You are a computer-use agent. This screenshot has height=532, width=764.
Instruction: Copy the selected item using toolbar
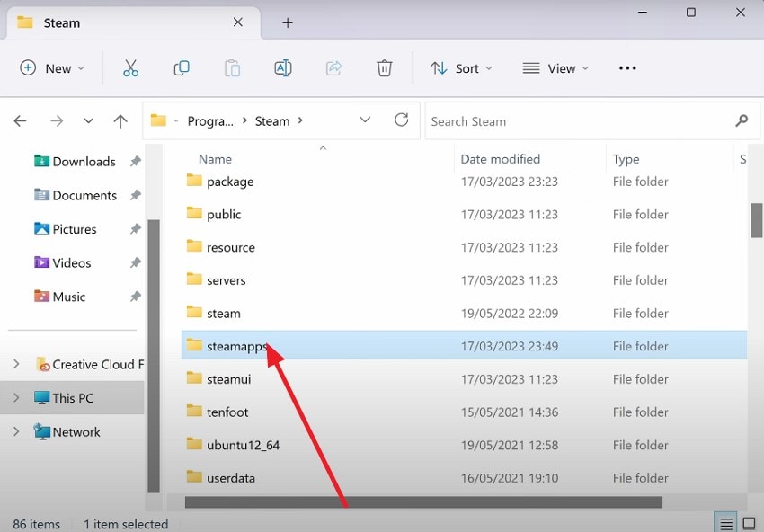coord(181,67)
